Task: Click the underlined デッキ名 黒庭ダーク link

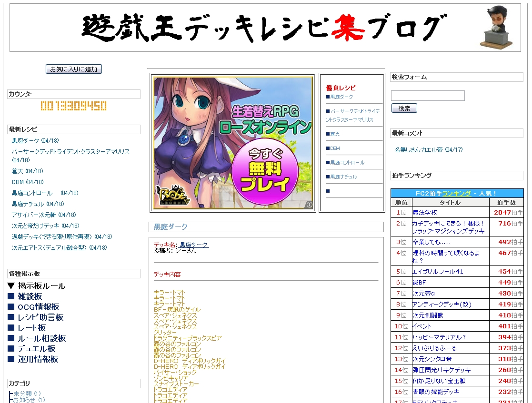Action: click(194, 245)
